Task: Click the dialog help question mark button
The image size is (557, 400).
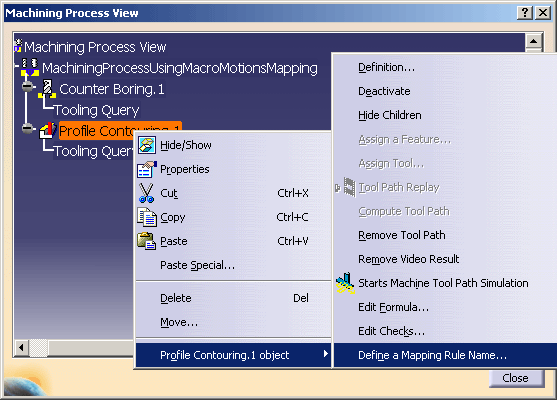Action: click(525, 13)
